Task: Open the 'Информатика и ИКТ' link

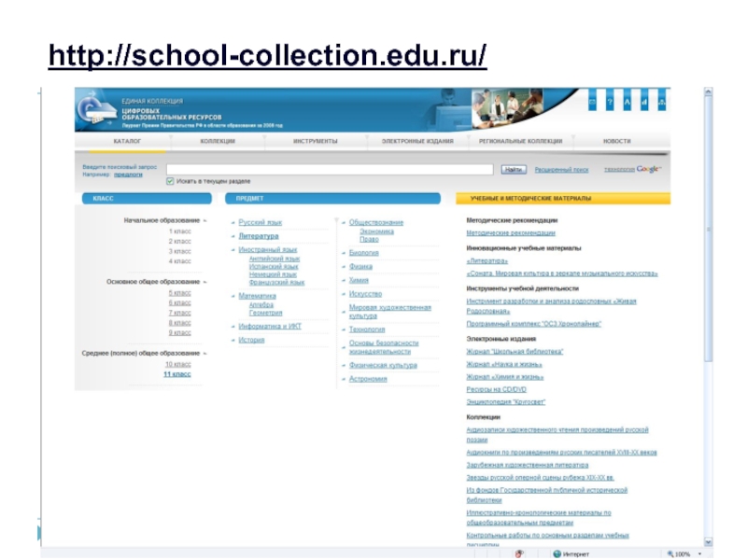Action: pyautogui.click(x=270, y=326)
